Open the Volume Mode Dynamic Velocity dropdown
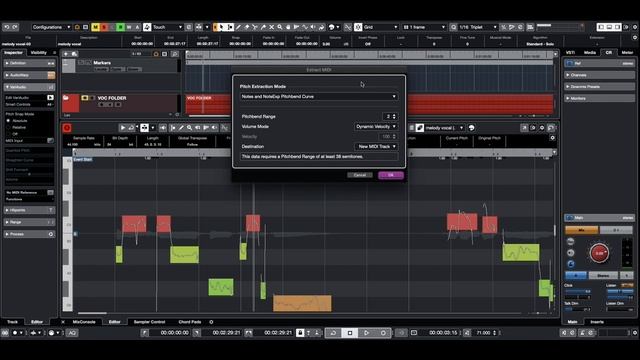The image size is (640, 360). pos(376,127)
